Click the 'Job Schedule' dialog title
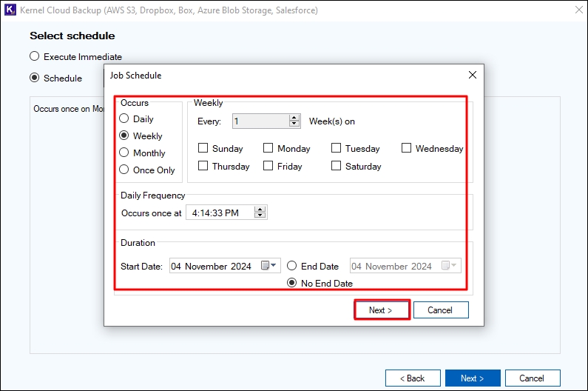The image size is (588, 391). point(136,75)
